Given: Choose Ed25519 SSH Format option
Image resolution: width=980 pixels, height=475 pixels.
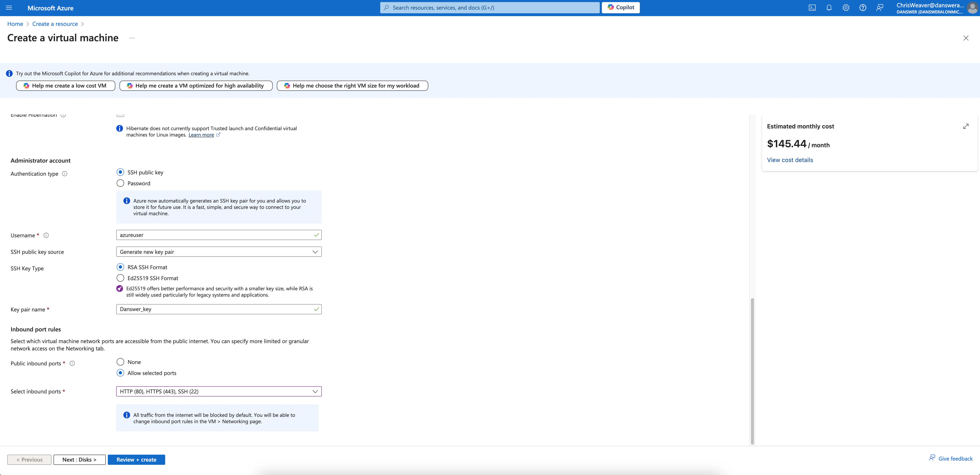Looking at the screenshot, I should pyautogui.click(x=121, y=278).
